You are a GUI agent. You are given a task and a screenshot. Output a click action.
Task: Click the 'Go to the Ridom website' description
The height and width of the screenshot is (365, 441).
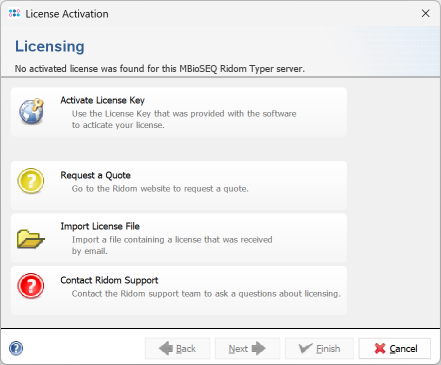[160, 189]
